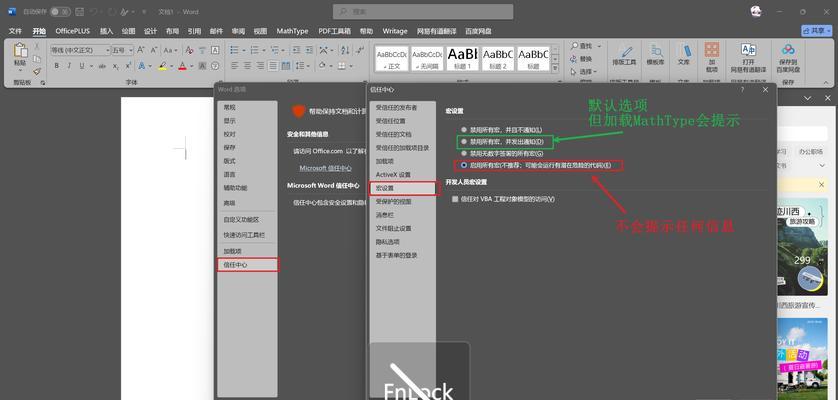Select 信任中心 in Word Options list
This screenshot has height=400, width=838.
[248, 265]
